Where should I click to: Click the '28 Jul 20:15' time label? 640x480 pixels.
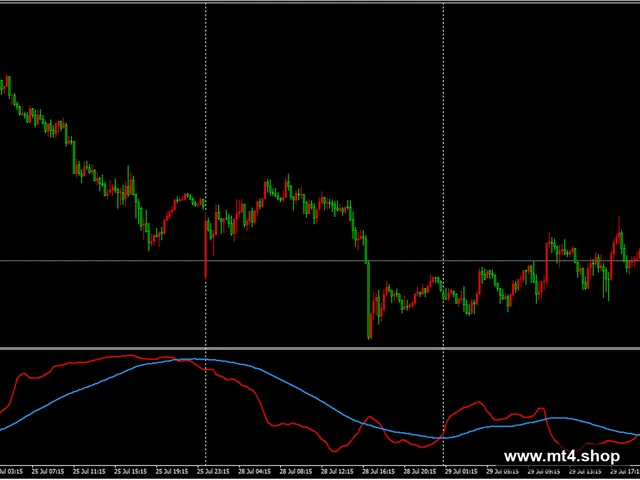(420, 471)
